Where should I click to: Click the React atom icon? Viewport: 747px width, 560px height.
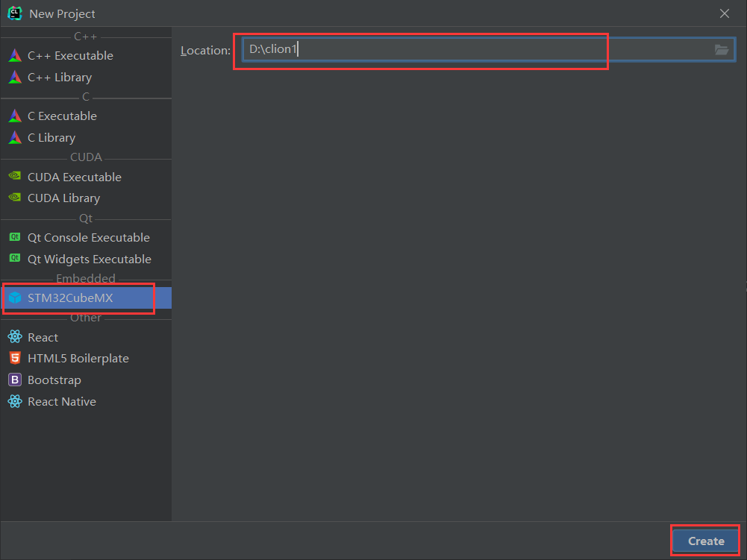[x=15, y=336]
